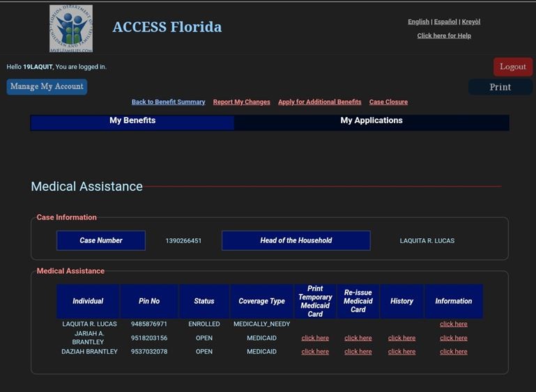Click MEDICAID coverage for Daziah Brantley
The height and width of the screenshot is (392, 536).
point(261,352)
